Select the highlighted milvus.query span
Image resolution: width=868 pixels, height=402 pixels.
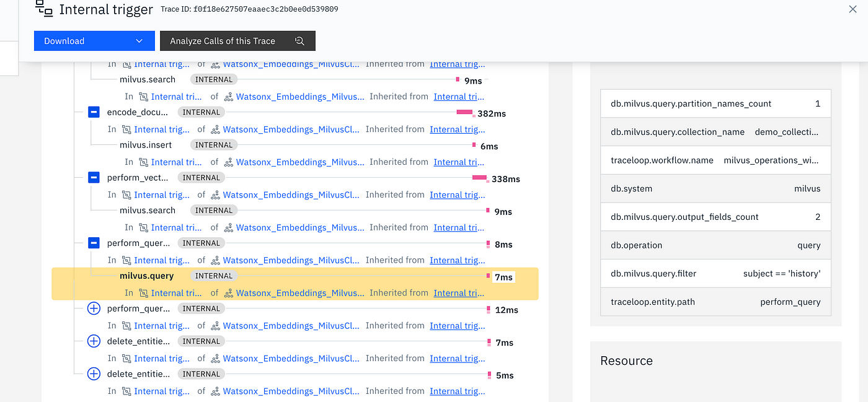(x=295, y=284)
